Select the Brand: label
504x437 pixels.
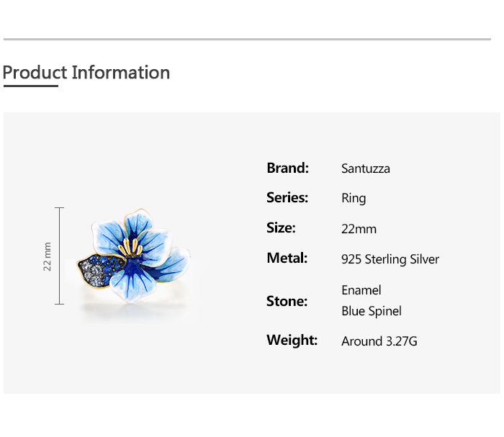point(287,168)
